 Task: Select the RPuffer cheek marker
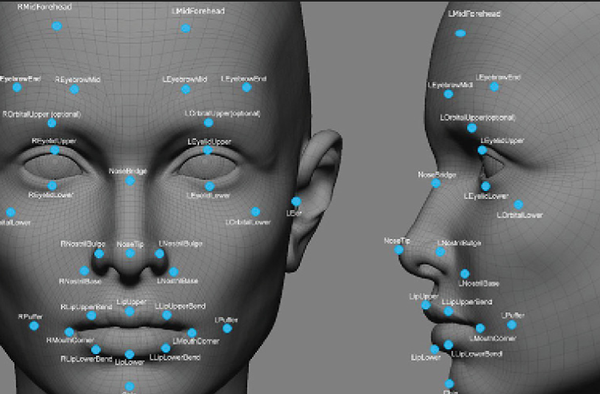click(34, 326)
